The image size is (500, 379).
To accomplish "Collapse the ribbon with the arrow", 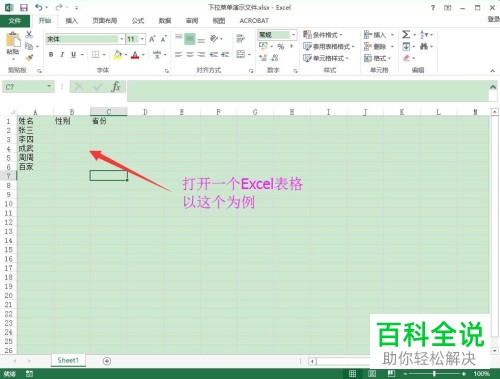I will (x=492, y=71).
